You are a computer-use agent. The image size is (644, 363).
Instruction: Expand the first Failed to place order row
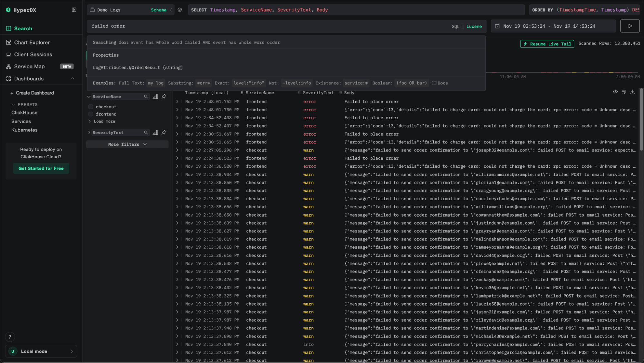tap(177, 102)
